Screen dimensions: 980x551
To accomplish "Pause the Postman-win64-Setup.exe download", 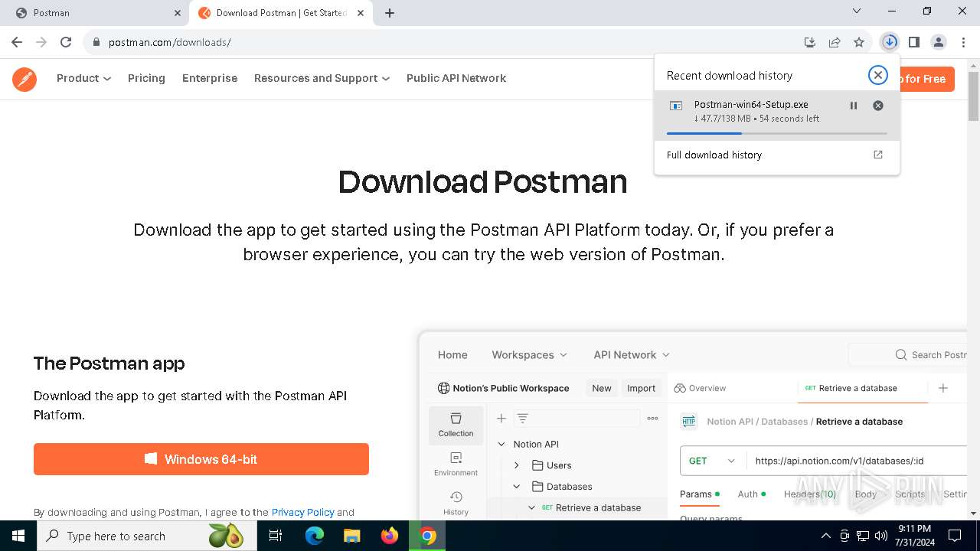I will [x=854, y=106].
